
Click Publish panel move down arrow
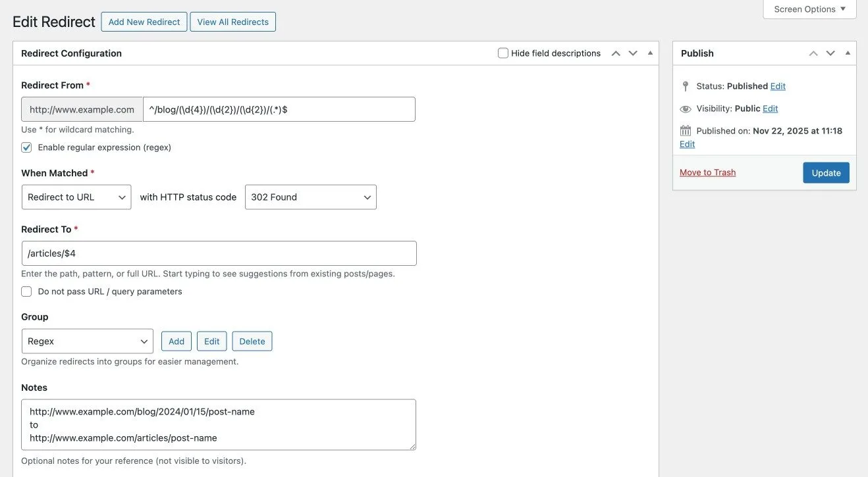[x=830, y=53]
